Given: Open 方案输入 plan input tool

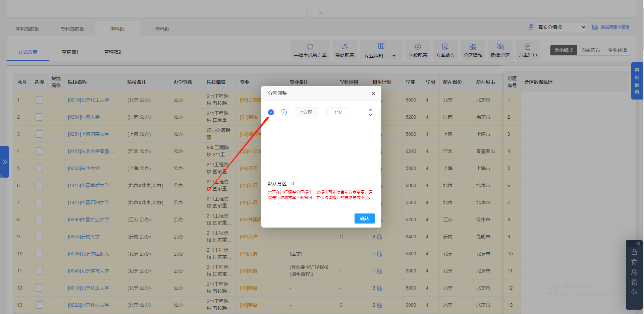Looking at the screenshot, I should 445,47.
